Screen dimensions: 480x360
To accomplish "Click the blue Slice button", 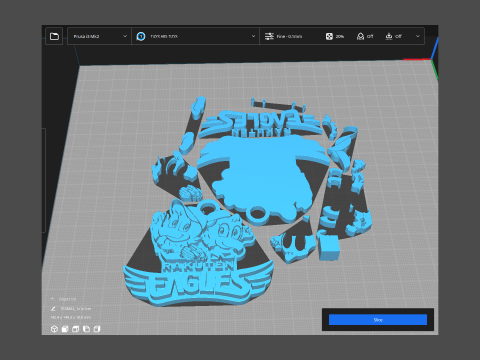I will click(378, 320).
